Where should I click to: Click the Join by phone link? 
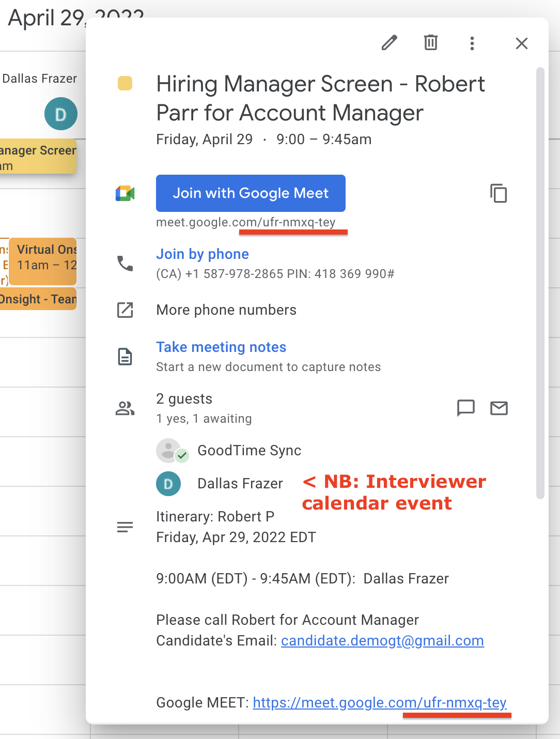click(x=203, y=254)
